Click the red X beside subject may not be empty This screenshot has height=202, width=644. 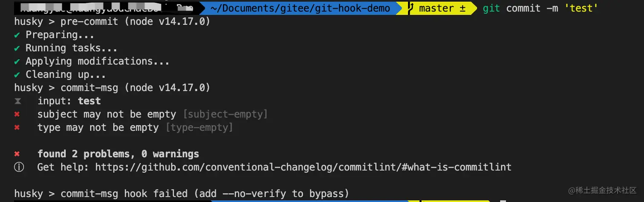(17, 114)
